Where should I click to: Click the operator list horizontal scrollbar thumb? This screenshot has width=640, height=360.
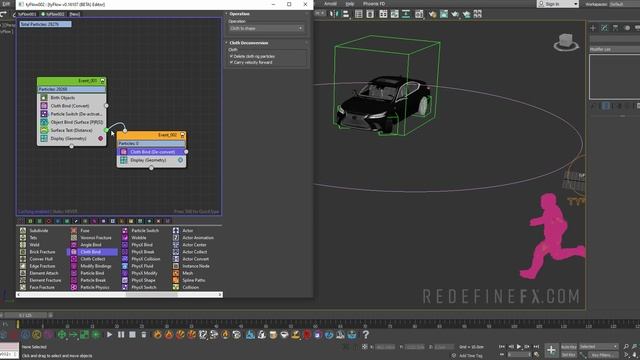pyautogui.click(x=151, y=294)
